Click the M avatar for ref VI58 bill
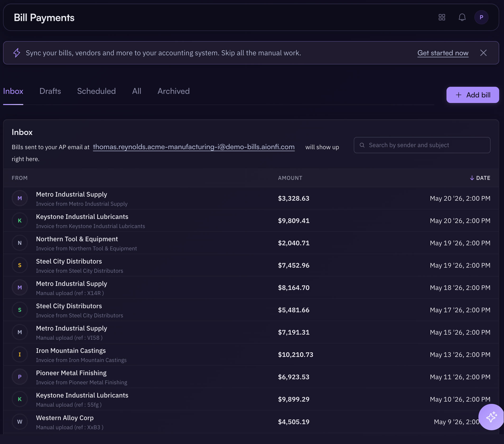 pos(20,332)
